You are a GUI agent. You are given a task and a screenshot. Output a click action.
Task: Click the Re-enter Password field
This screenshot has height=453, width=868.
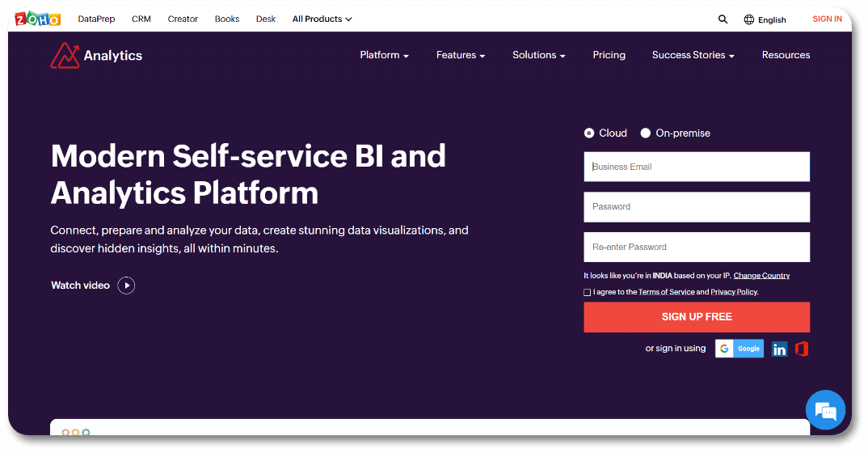[697, 247]
